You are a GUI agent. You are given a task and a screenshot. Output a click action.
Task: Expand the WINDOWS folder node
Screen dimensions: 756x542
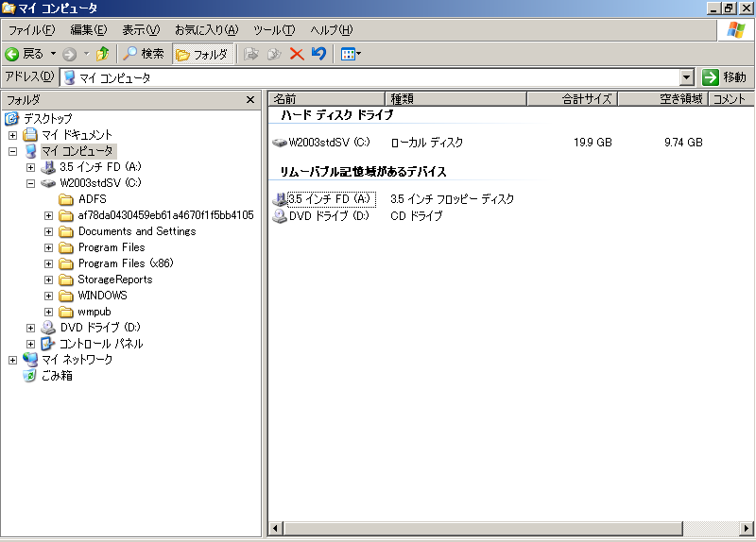(48, 296)
